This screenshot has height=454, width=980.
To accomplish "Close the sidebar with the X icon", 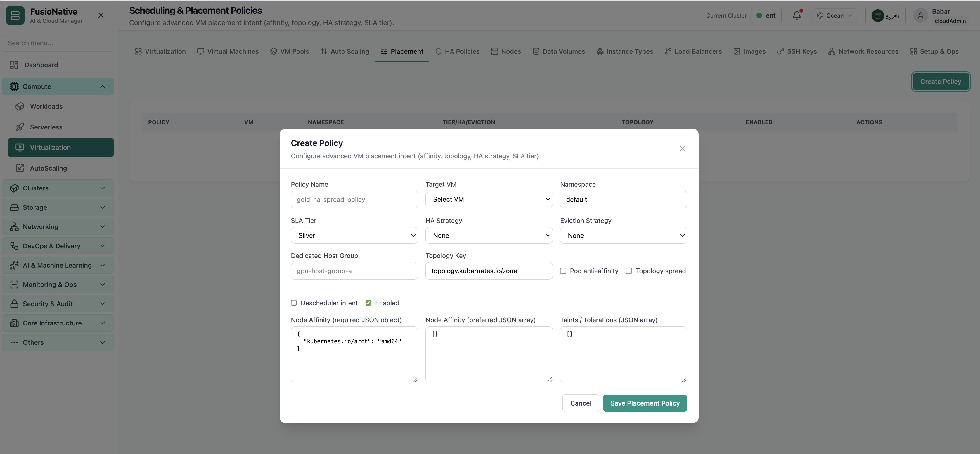I will click(101, 15).
